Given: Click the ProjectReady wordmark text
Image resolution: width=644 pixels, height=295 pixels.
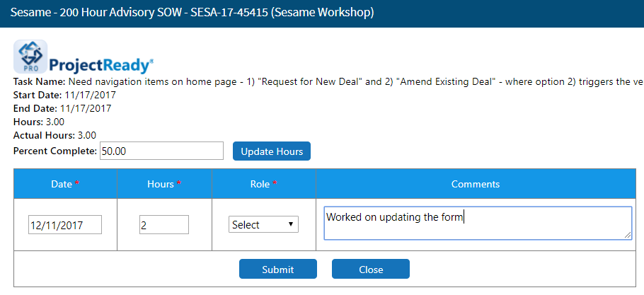Looking at the screenshot, I should point(101,66).
